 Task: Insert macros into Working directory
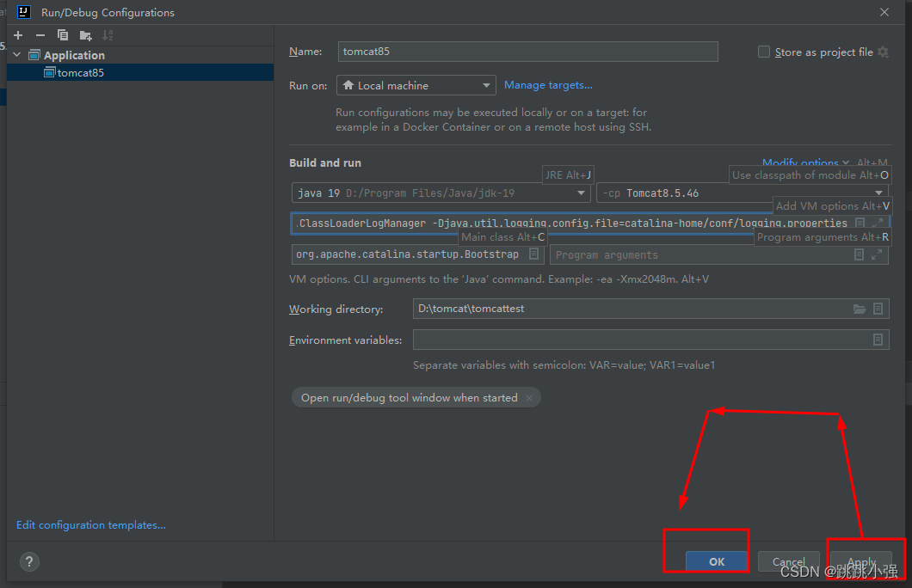pyautogui.click(x=878, y=309)
